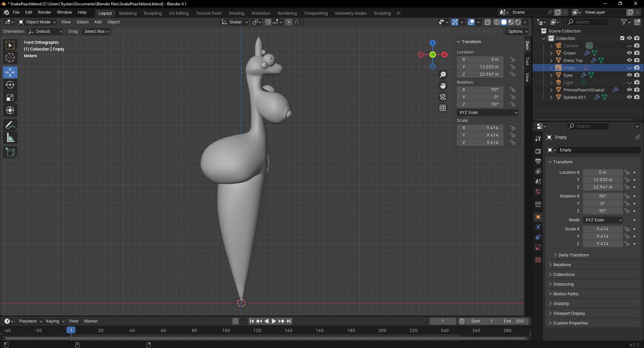Open the Render menu

[x=45, y=12]
